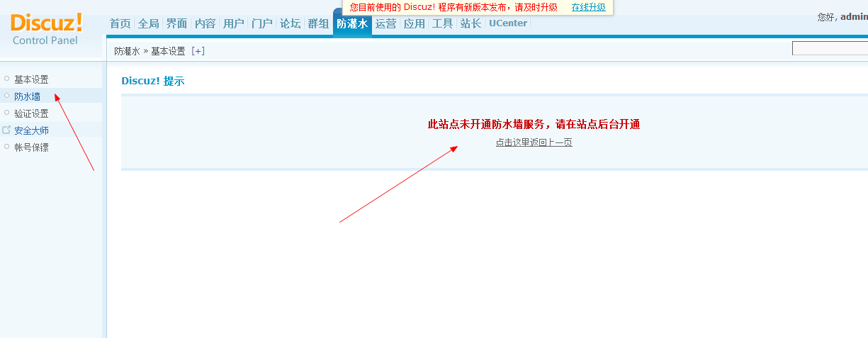Click the Discuz! 提示 heading

coord(153,81)
